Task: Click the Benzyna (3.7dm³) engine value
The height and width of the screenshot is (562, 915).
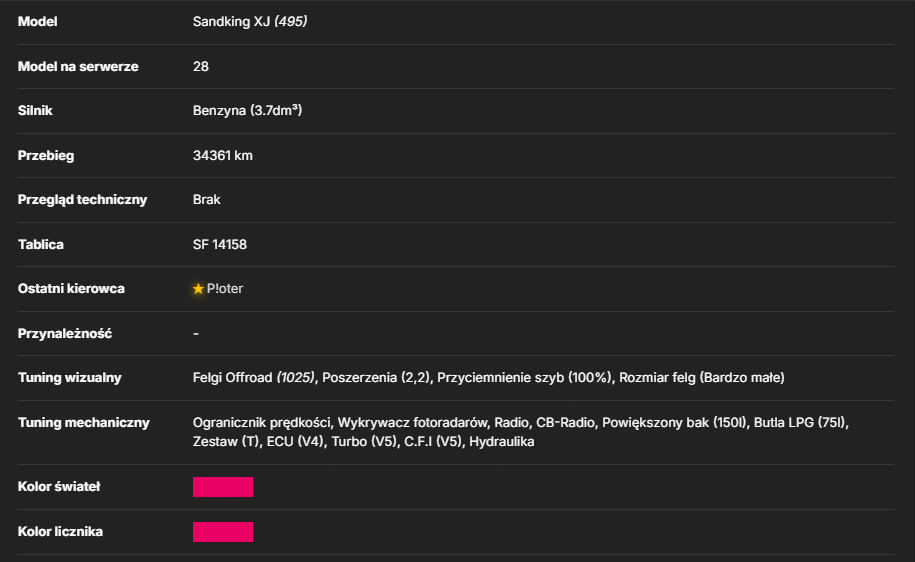Action: click(247, 110)
